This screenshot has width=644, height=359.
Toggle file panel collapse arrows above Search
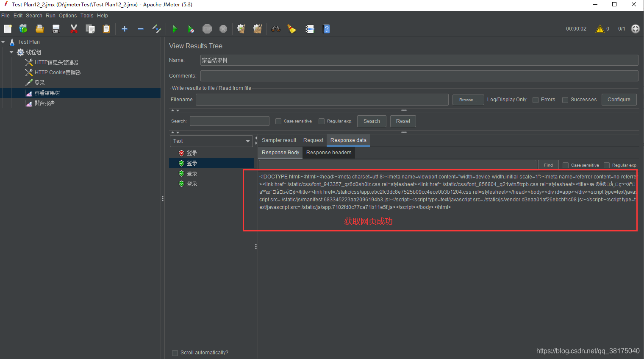click(x=175, y=110)
